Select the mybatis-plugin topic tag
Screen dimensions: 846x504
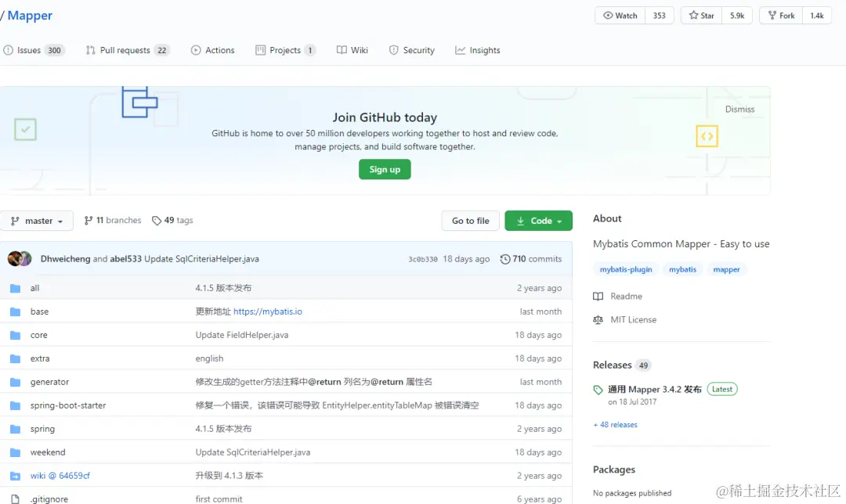[x=626, y=269]
